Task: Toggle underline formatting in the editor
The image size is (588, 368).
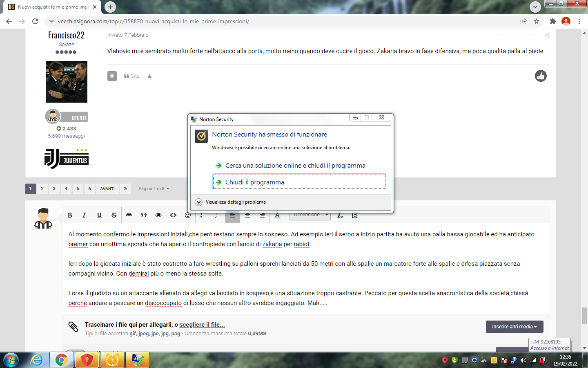Action: [99, 215]
